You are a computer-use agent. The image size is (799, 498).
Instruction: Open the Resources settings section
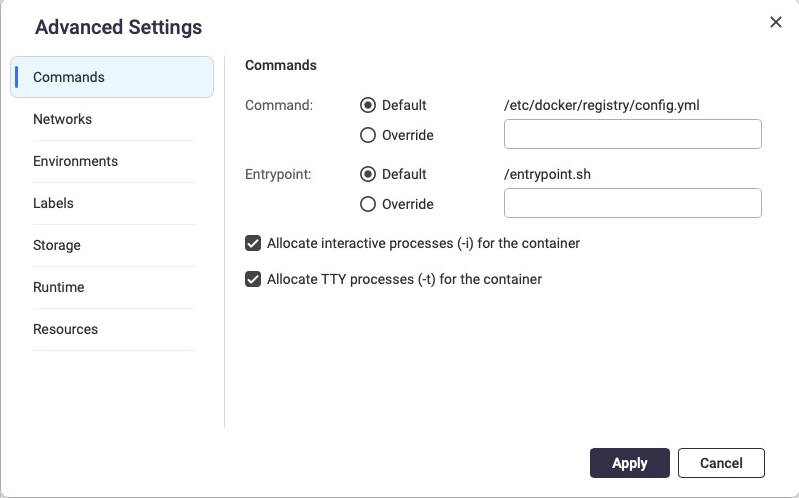(x=65, y=329)
